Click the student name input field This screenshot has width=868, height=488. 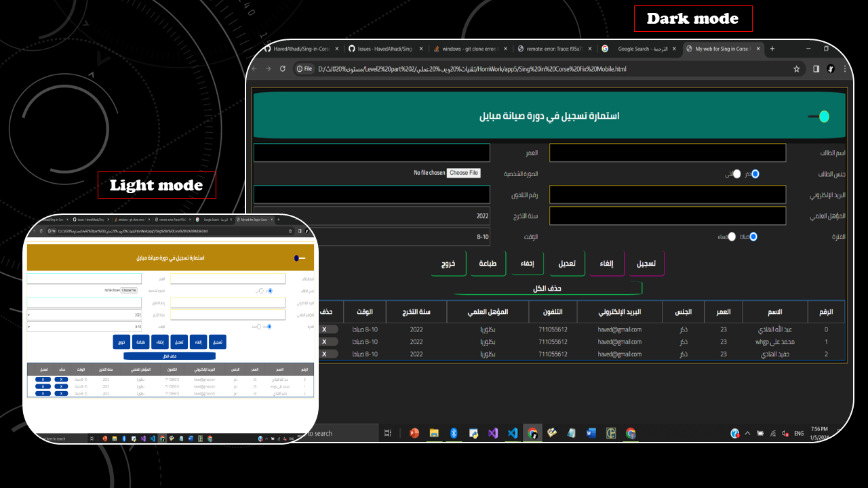point(667,153)
